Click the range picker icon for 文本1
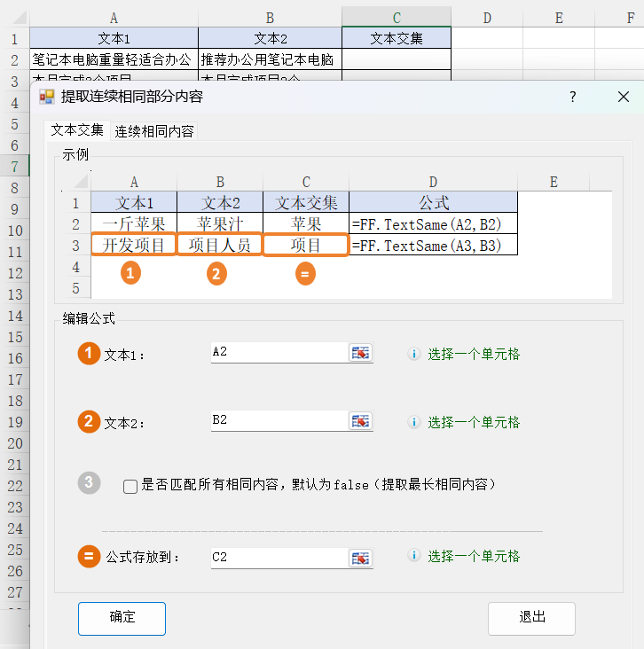 [x=360, y=353]
